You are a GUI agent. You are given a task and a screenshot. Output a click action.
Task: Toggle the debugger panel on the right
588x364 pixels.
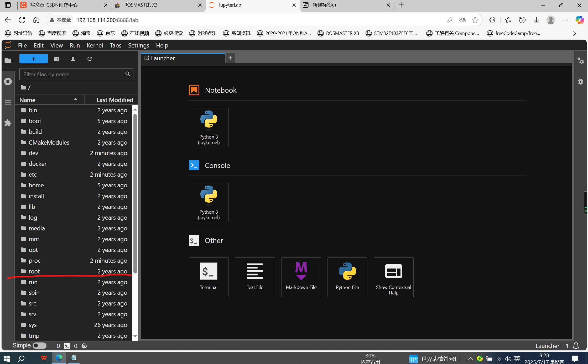pyautogui.click(x=580, y=82)
